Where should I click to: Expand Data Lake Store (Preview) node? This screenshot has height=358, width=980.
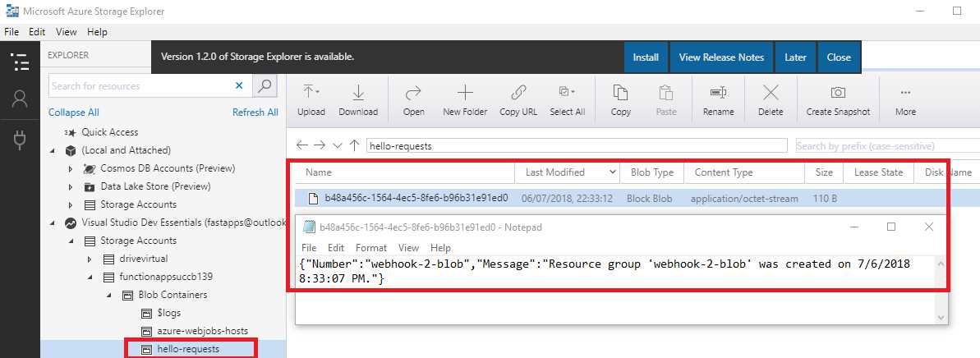point(71,187)
